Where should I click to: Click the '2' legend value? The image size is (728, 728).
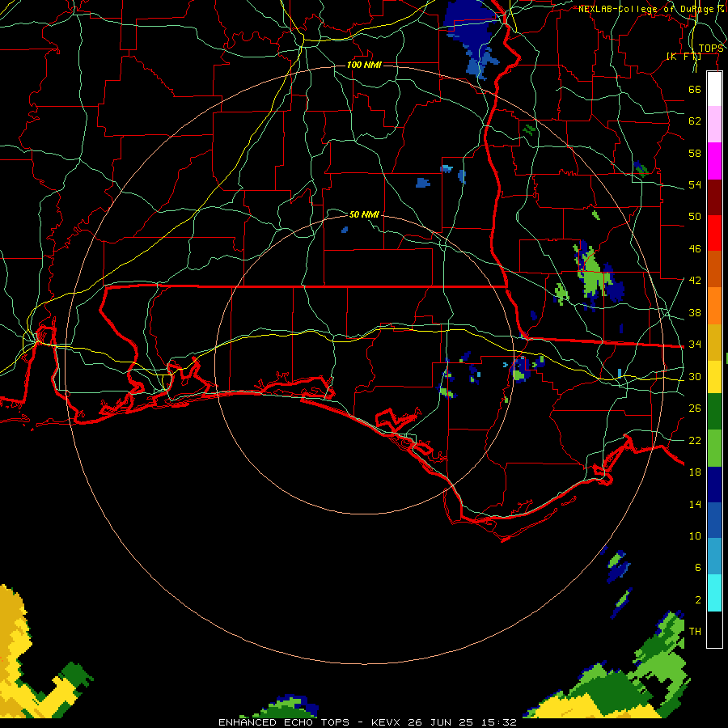point(697,600)
